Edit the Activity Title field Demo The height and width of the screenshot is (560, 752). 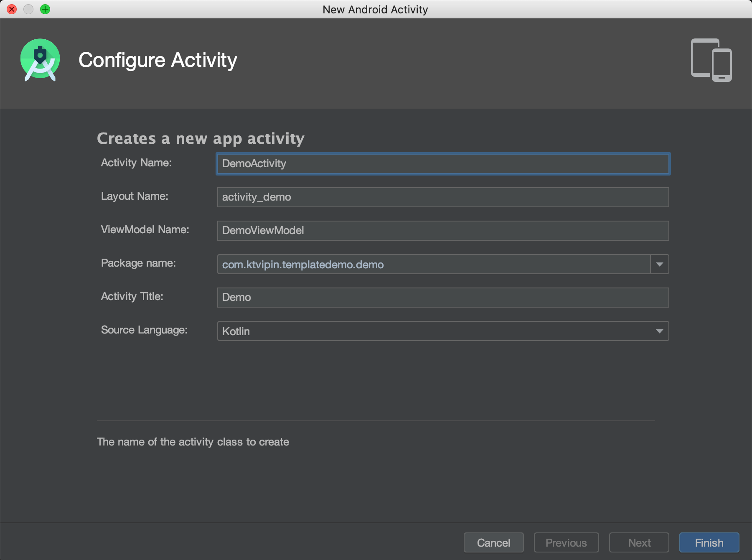(443, 298)
